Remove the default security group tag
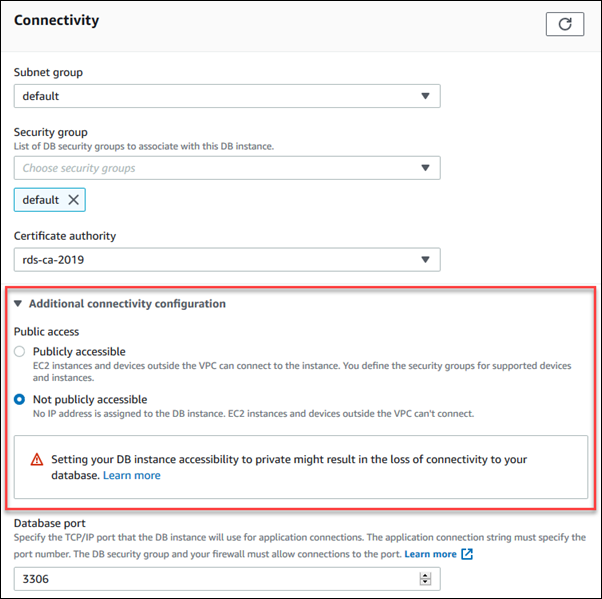 coord(73,200)
